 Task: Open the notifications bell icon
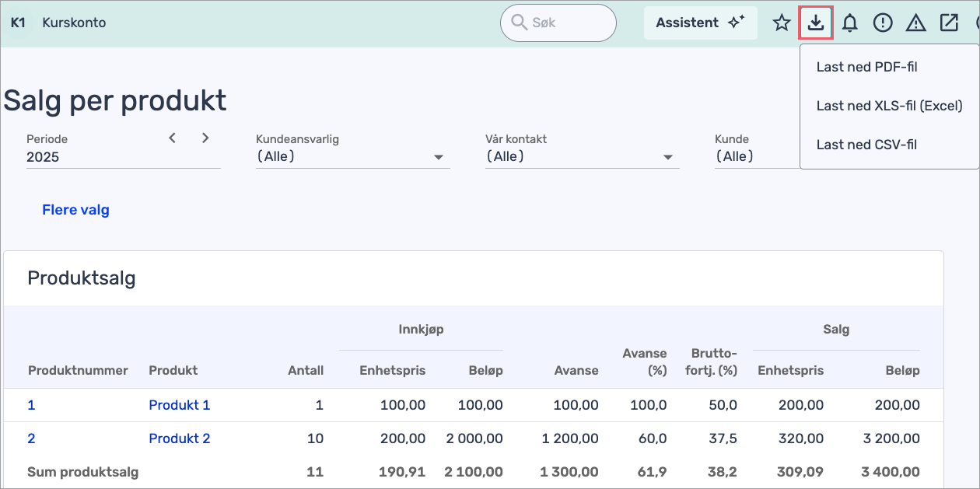point(850,23)
